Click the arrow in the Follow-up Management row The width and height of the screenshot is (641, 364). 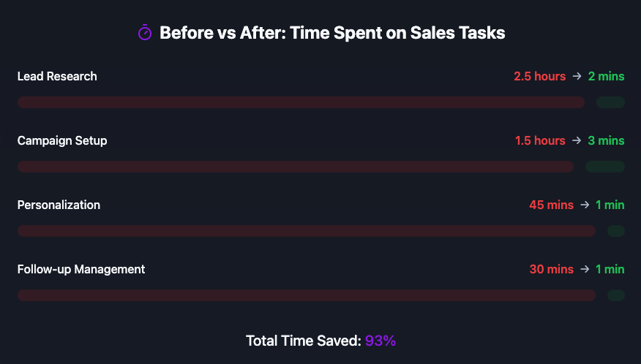pos(585,269)
